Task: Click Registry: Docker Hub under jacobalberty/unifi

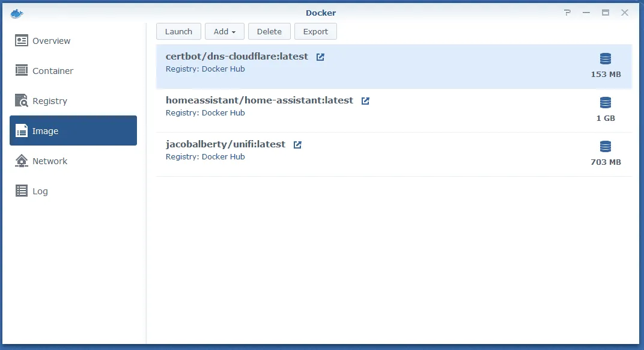Action: coord(205,157)
